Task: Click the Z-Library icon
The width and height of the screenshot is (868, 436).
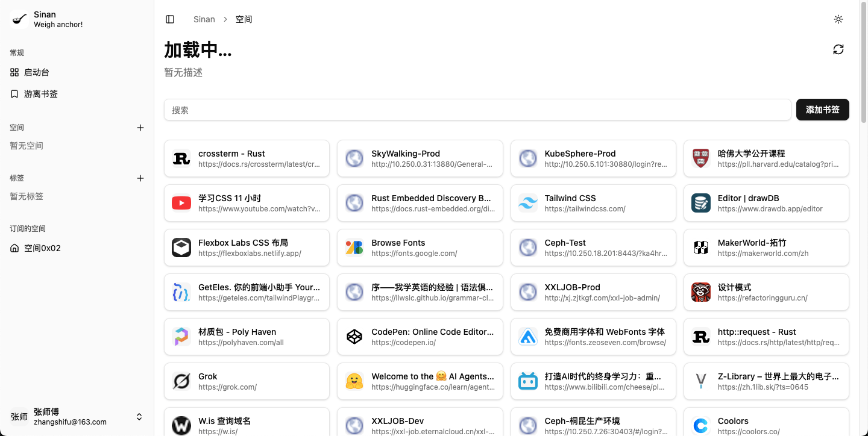Action: point(701,381)
